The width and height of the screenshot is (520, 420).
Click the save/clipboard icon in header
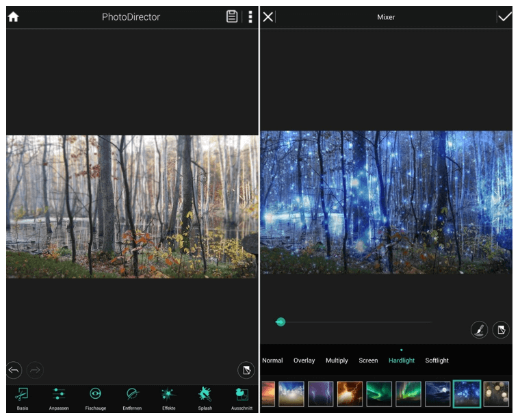pos(233,17)
